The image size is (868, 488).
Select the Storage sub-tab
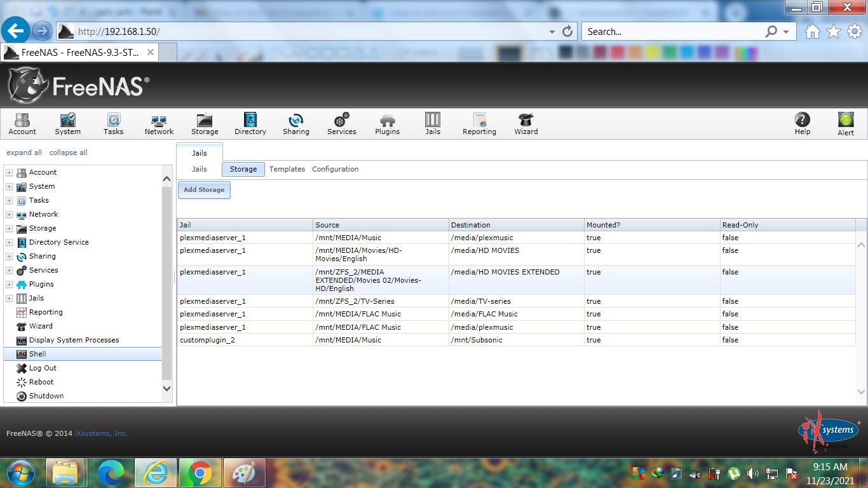(x=243, y=169)
